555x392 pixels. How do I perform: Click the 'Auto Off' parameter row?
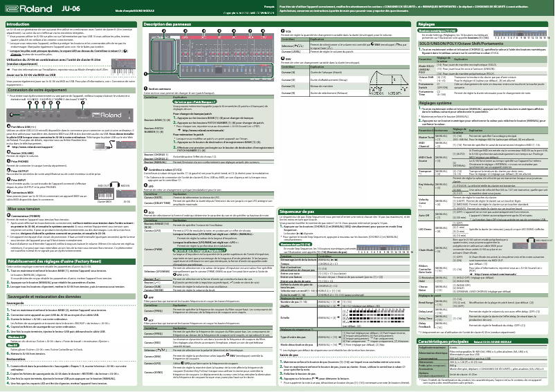[483, 216]
